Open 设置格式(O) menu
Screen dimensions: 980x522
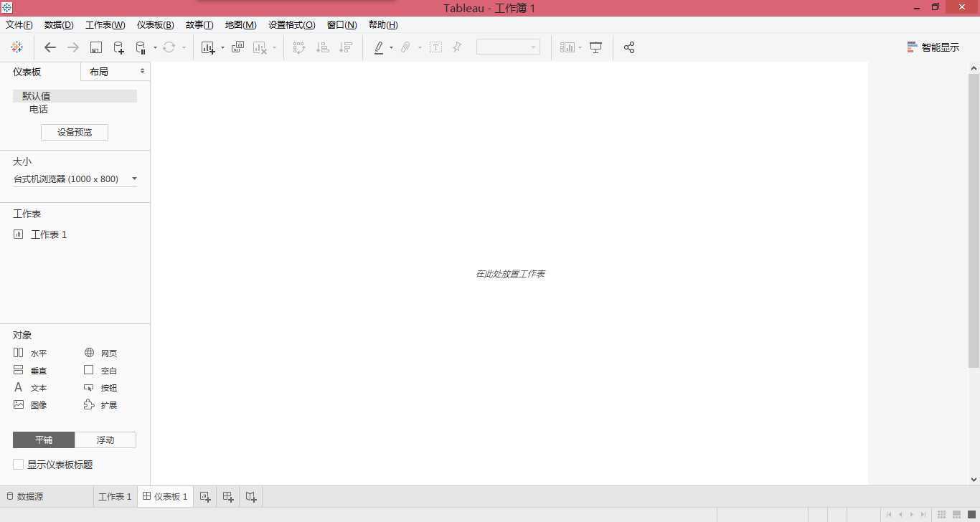tap(291, 24)
